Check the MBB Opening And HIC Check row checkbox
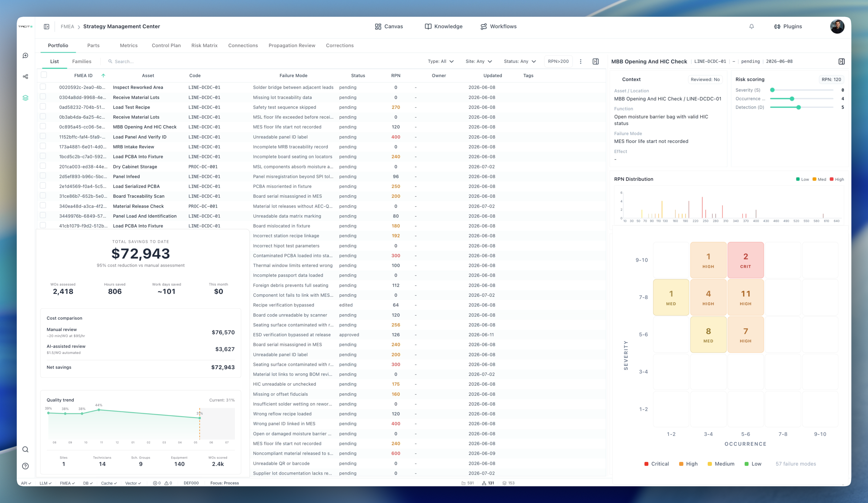 coord(43,126)
